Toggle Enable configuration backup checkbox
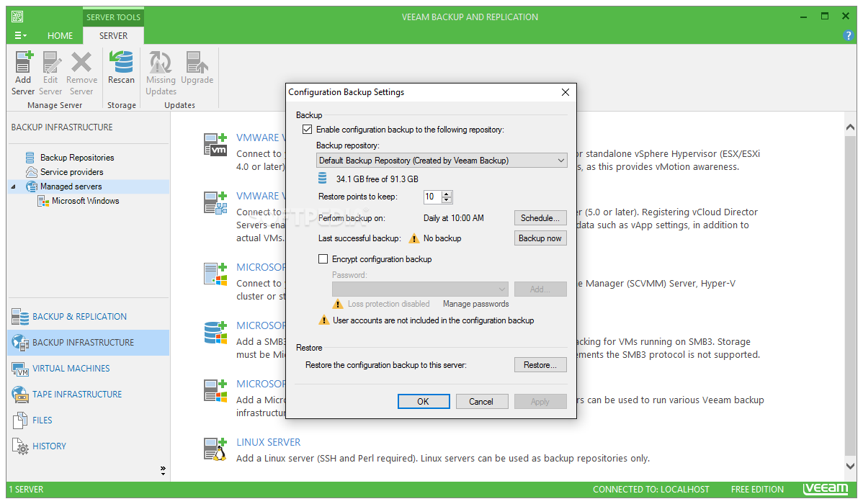This screenshot has width=863, height=504. 307,130
